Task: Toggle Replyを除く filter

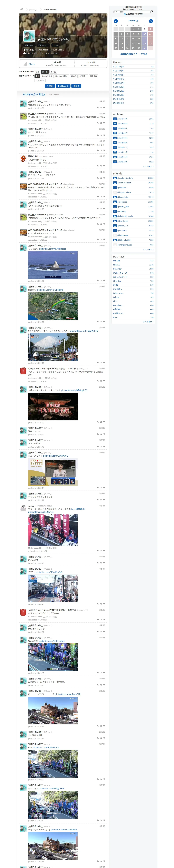Action: (47, 76)
